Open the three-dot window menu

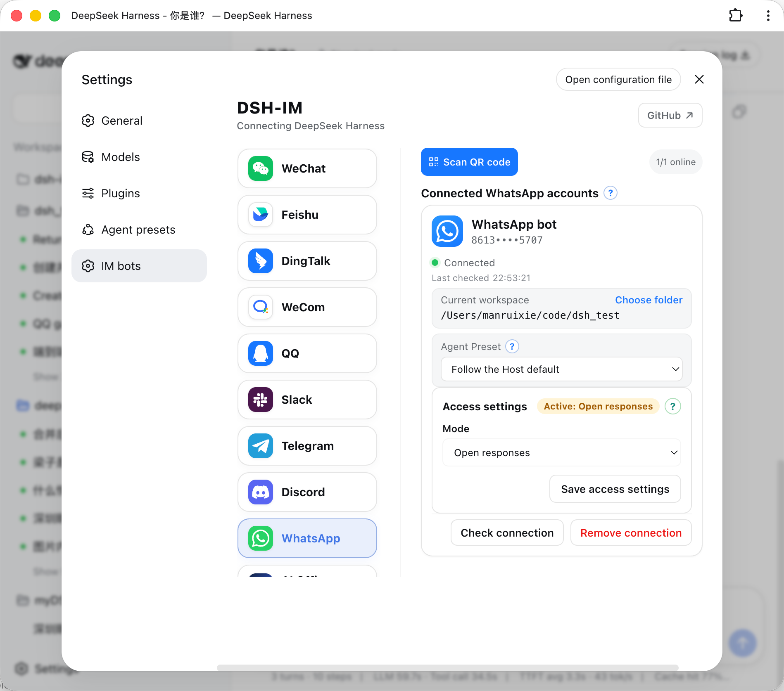pos(768,16)
